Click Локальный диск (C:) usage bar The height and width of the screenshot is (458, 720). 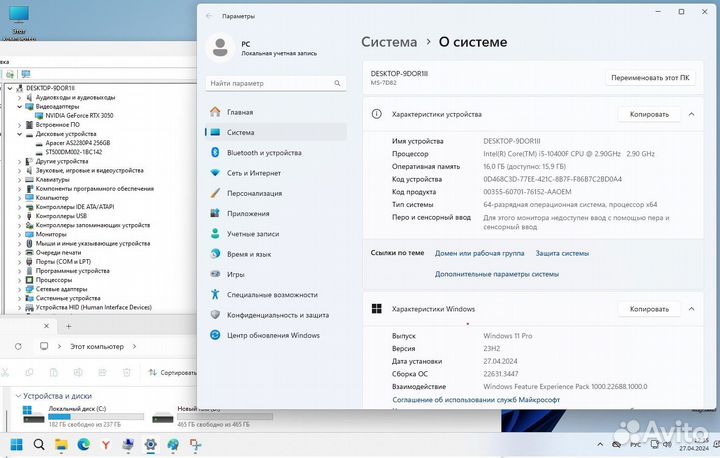(96, 417)
